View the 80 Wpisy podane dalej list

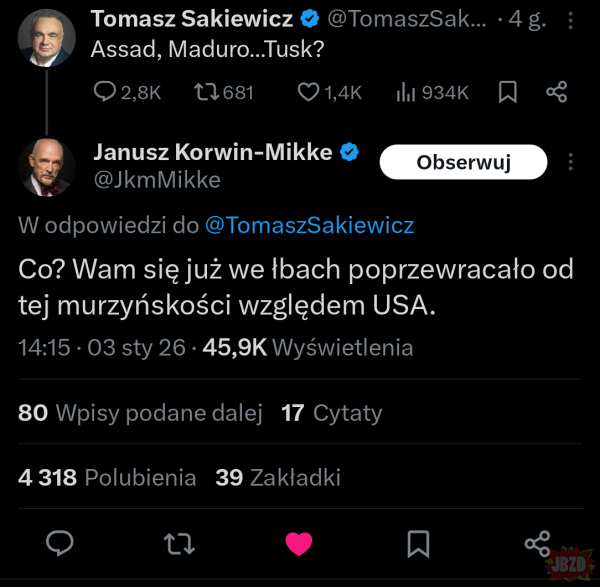[140, 412]
